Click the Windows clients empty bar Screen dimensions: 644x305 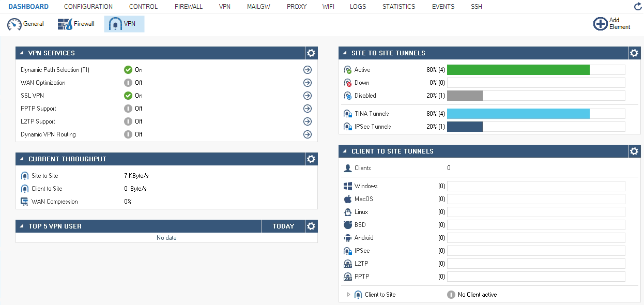coord(536,186)
